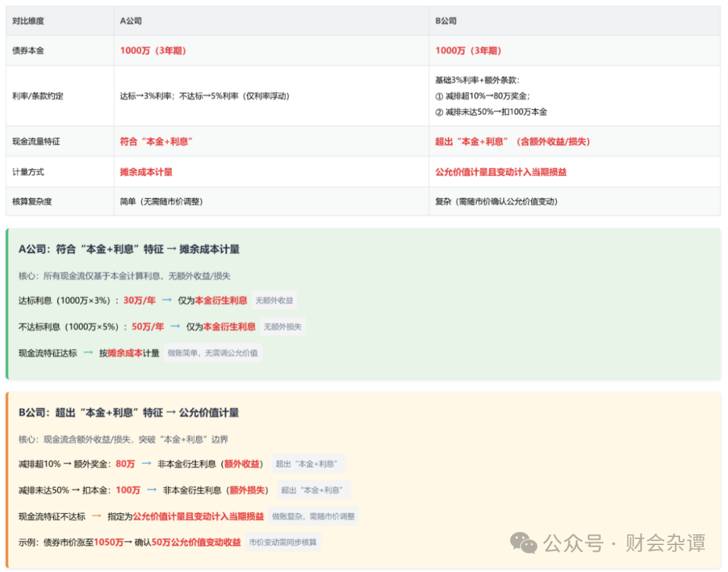This screenshot has height=572, width=728.
Task: Click the red text '50万公允价值变动收益'
Action: pyautogui.click(x=196, y=542)
